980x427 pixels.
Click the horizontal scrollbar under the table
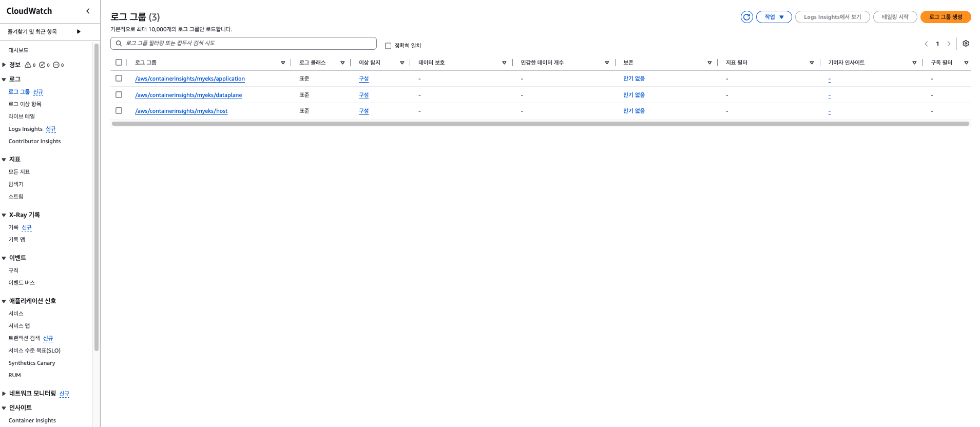click(x=540, y=124)
